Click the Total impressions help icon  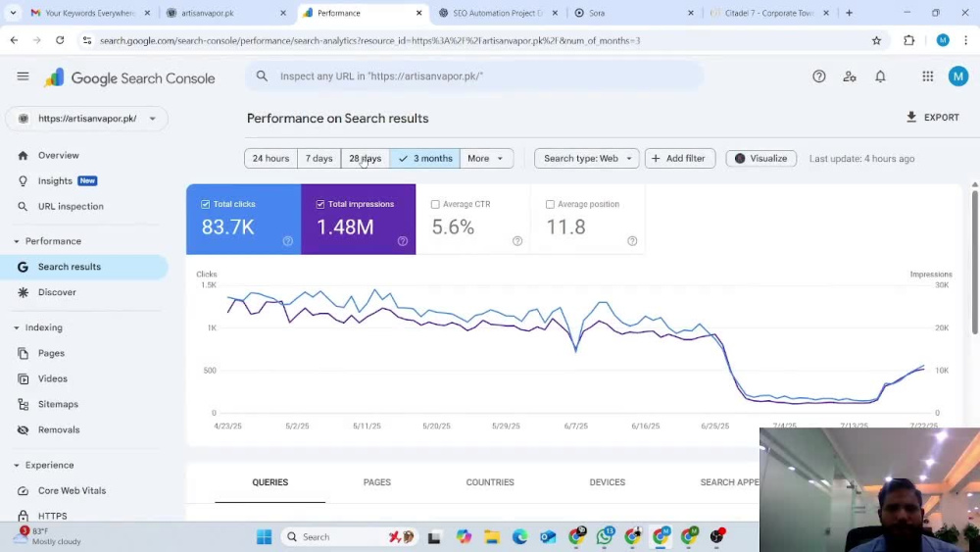click(403, 240)
